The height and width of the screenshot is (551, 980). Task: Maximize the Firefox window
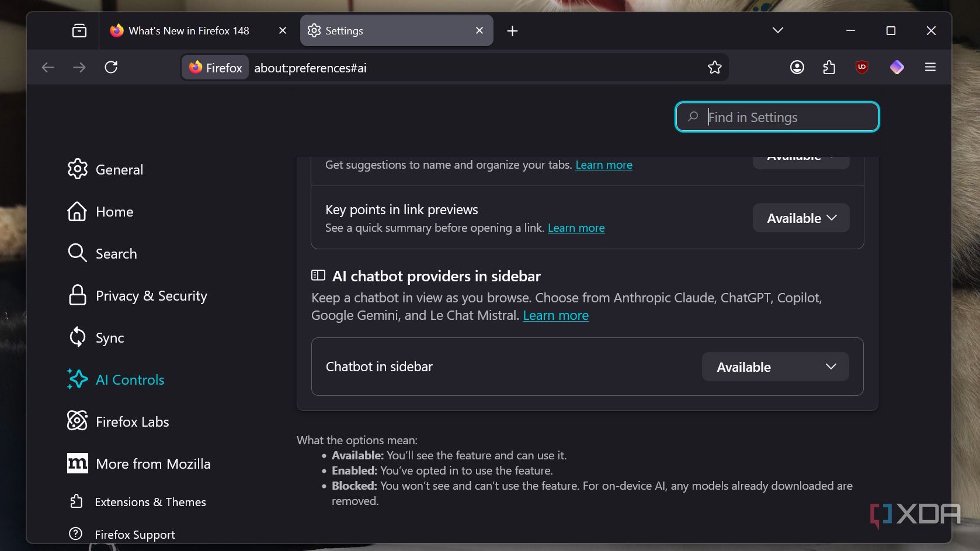tap(891, 30)
